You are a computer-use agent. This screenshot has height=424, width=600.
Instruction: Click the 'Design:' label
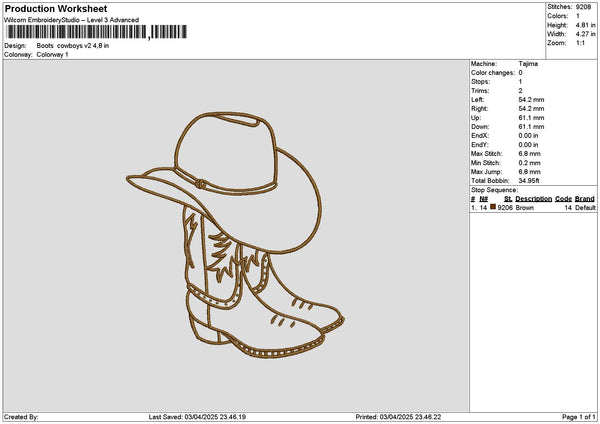point(15,46)
